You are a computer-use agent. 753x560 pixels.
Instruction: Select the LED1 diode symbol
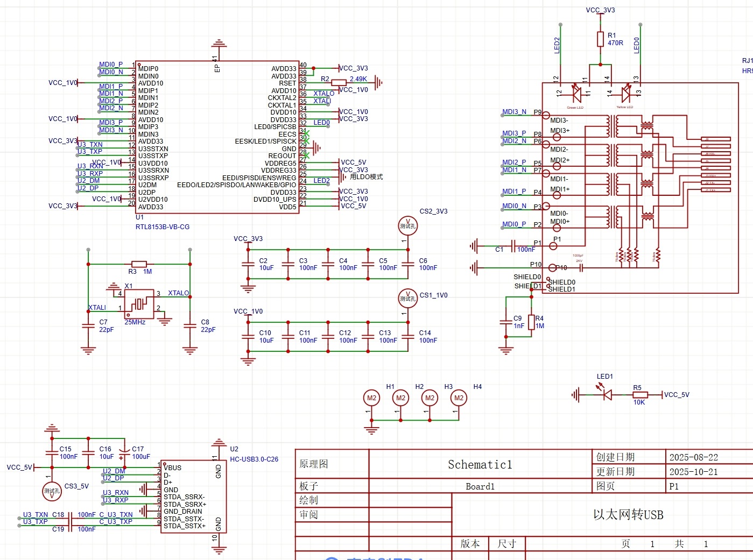(607, 395)
